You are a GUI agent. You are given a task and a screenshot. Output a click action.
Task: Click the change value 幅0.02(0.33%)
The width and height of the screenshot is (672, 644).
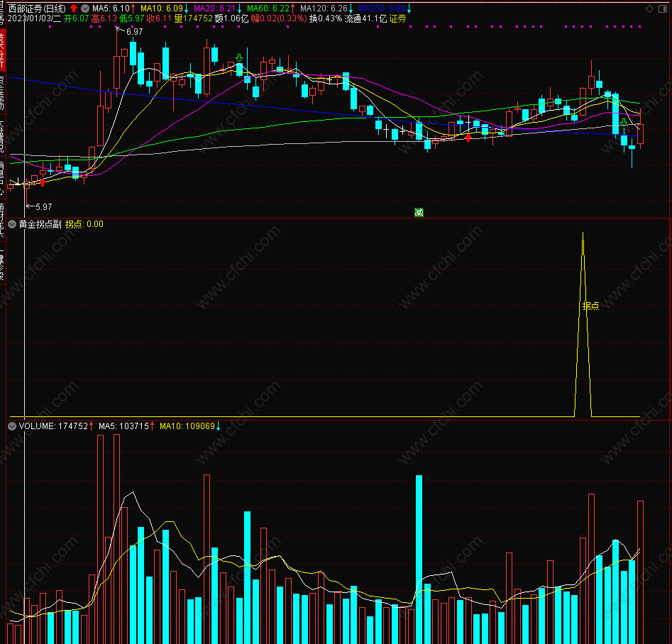click(x=279, y=18)
